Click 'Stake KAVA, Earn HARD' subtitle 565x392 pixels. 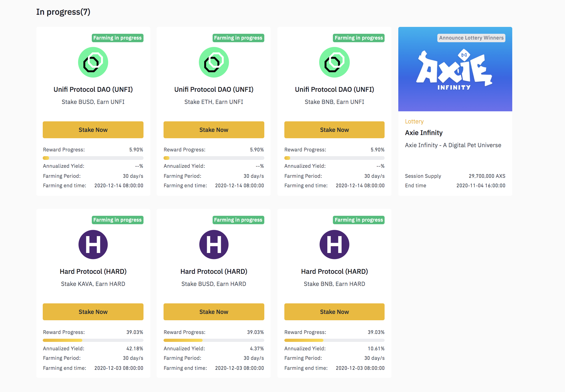point(93,284)
